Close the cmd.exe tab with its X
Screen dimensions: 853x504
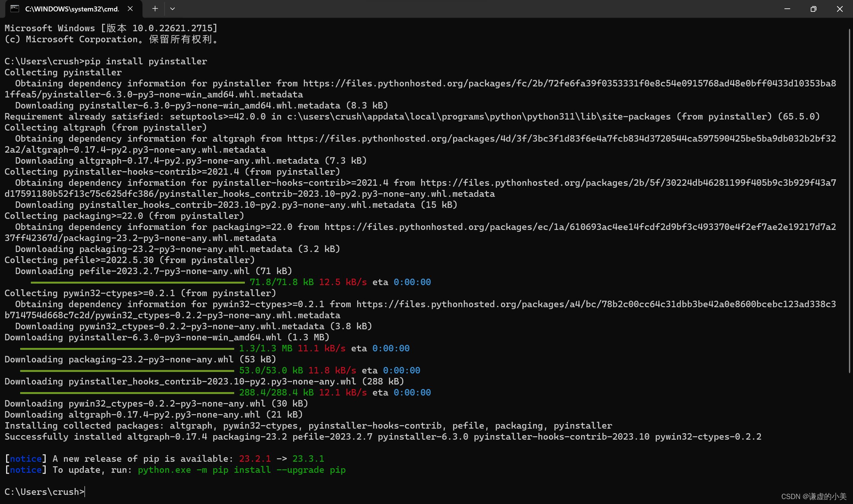[131, 8]
